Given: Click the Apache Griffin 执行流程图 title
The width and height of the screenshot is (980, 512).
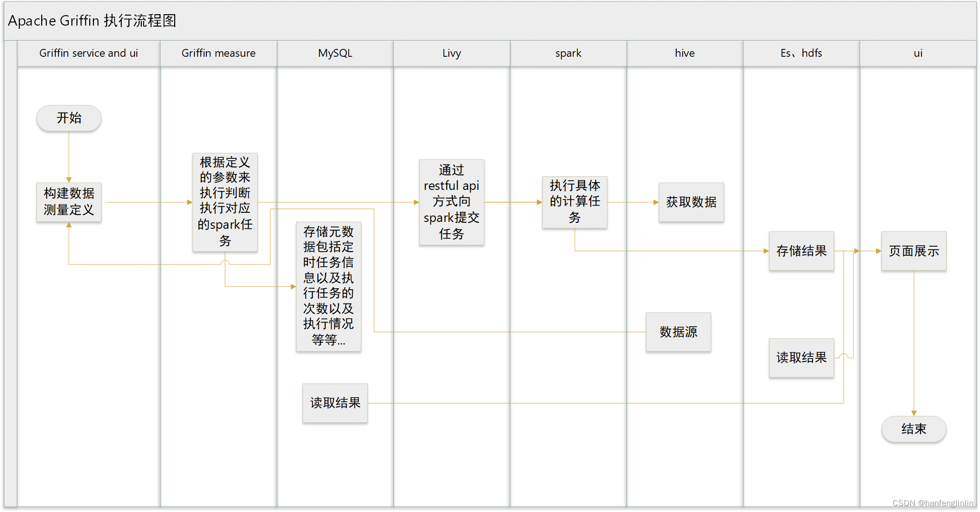Looking at the screenshot, I should tap(92, 21).
